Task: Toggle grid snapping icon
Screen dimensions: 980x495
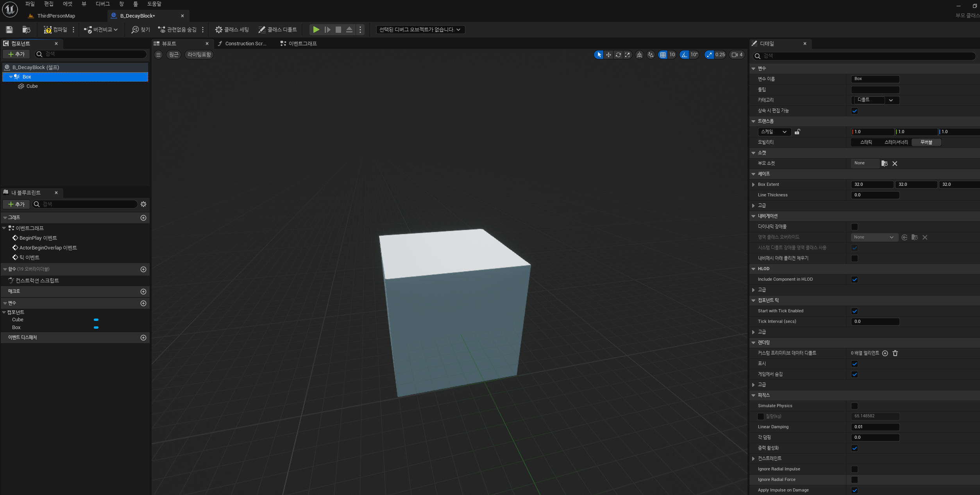Action: pos(663,55)
